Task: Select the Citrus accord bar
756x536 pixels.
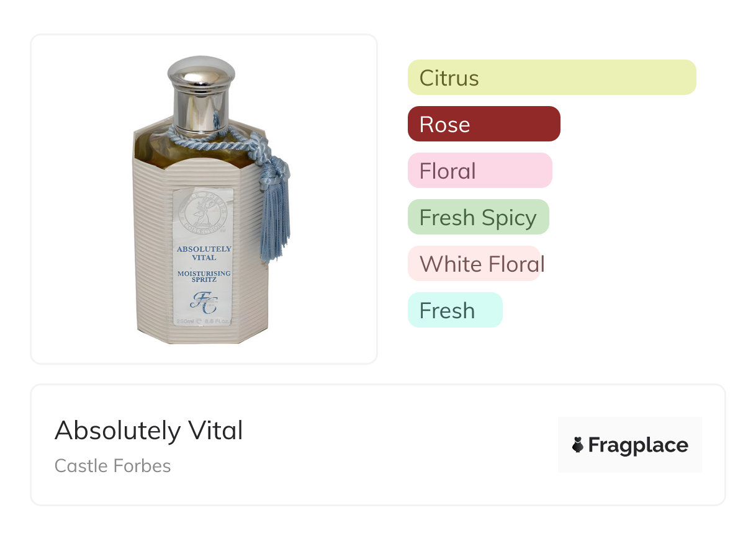Action: [x=551, y=78]
